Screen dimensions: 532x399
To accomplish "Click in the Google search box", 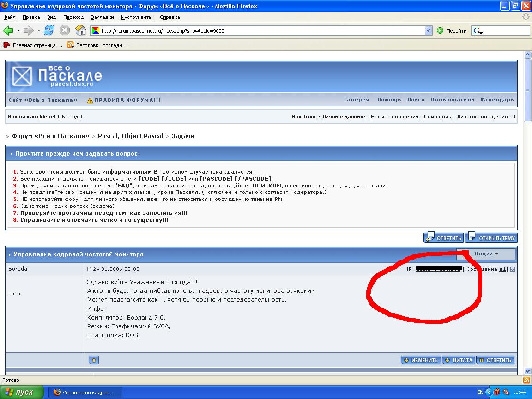I will (506, 30).
